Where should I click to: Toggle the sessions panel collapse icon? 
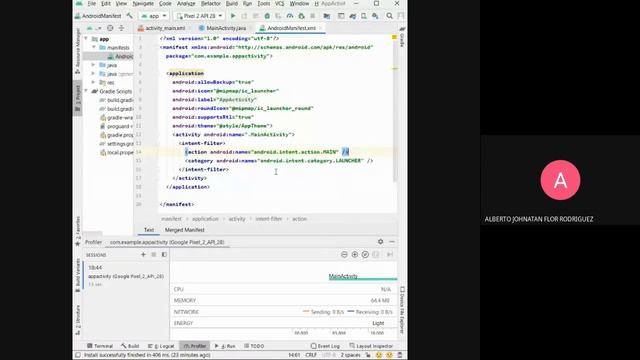tap(164, 255)
